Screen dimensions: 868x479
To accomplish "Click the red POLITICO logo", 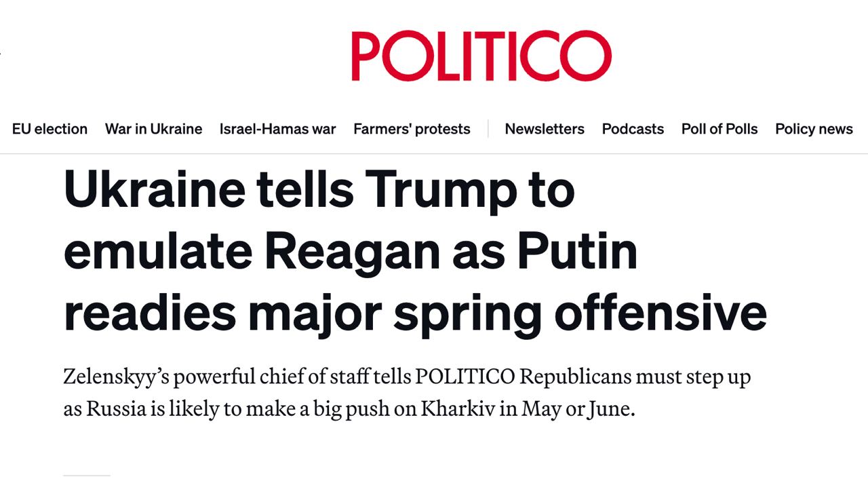I will pyautogui.click(x=481, y=56).
